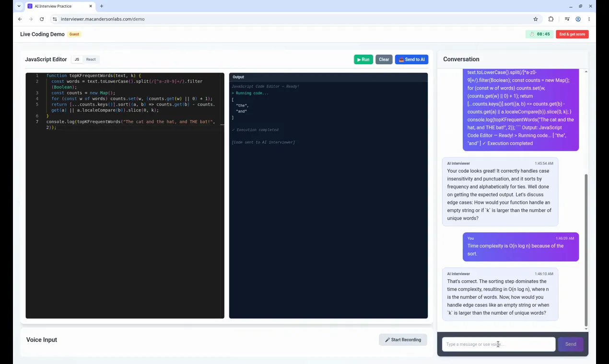This screenshot has height=364, width=609.
Task: Reload the interviewer page
Action: pos(42,19)
